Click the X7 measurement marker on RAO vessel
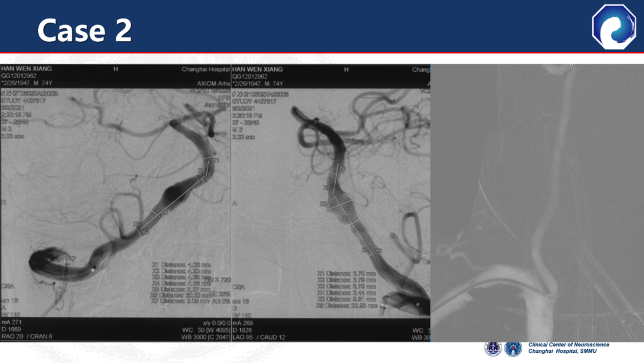The image size is (644, 363). 72,259
